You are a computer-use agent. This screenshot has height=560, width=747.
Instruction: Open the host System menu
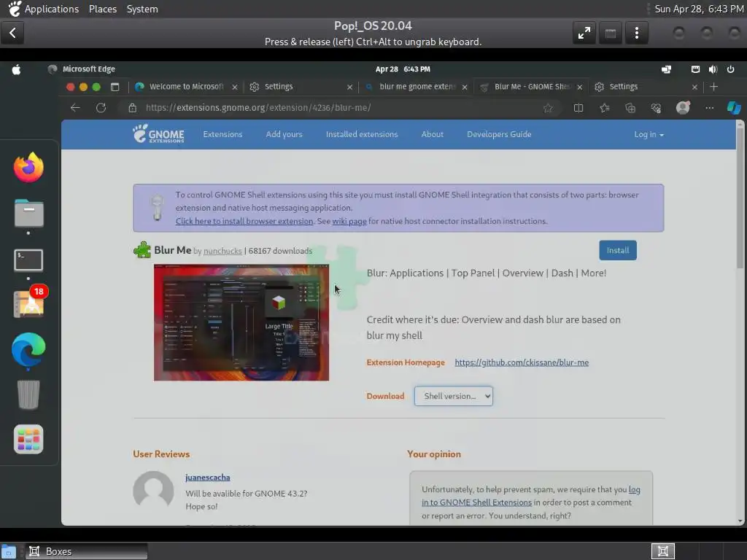(142, 9)
